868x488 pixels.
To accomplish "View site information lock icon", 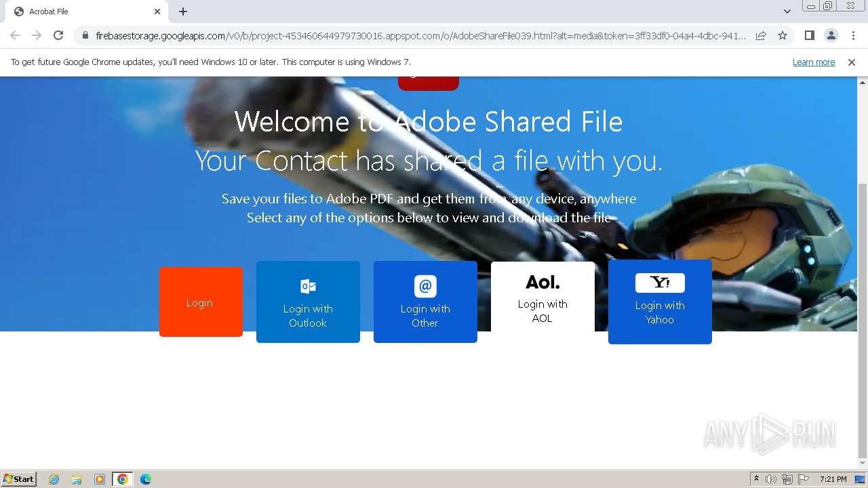I will click(85, 35).
